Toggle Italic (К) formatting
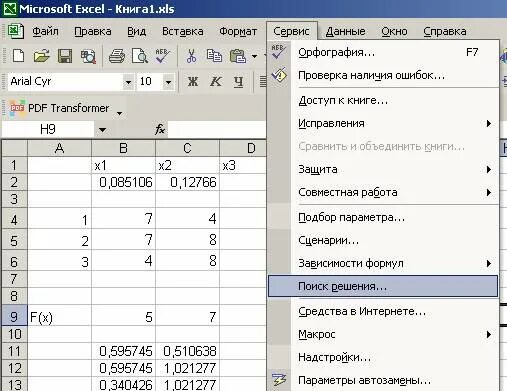507x391 pixels. [x=216, y=81]
